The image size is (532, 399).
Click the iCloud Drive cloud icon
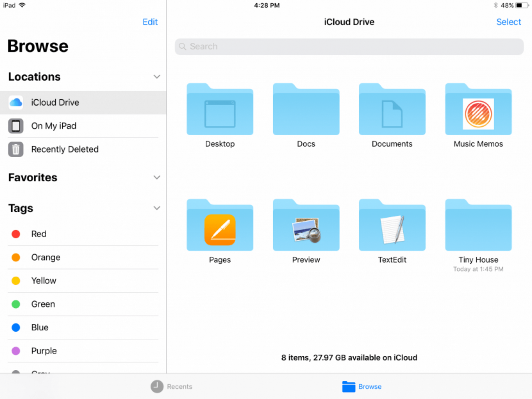click(x=16, y=102)
